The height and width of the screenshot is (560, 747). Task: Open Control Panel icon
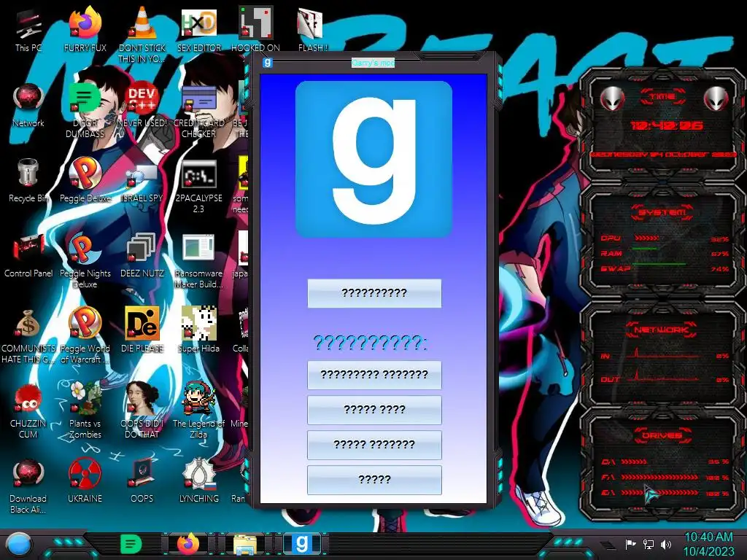point(28,257)
